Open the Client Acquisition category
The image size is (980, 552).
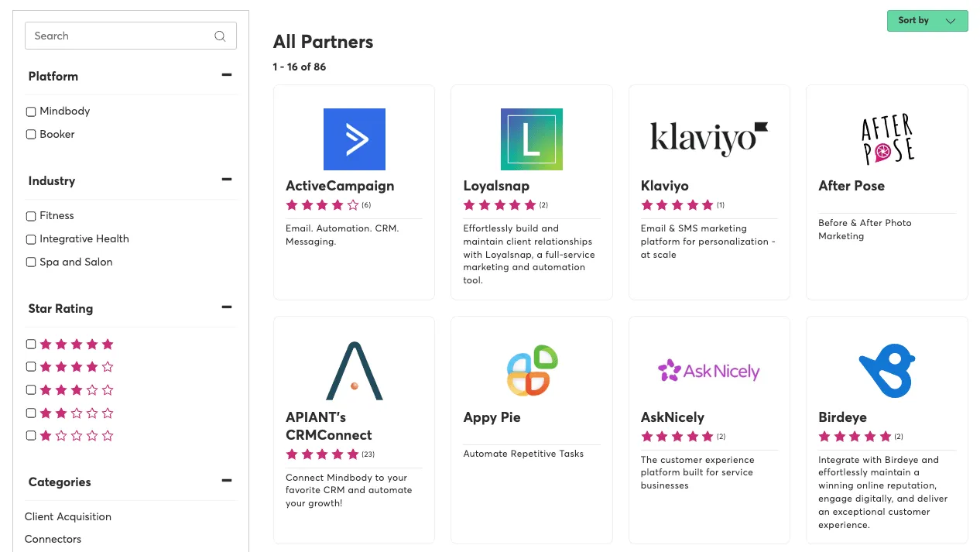68,516
